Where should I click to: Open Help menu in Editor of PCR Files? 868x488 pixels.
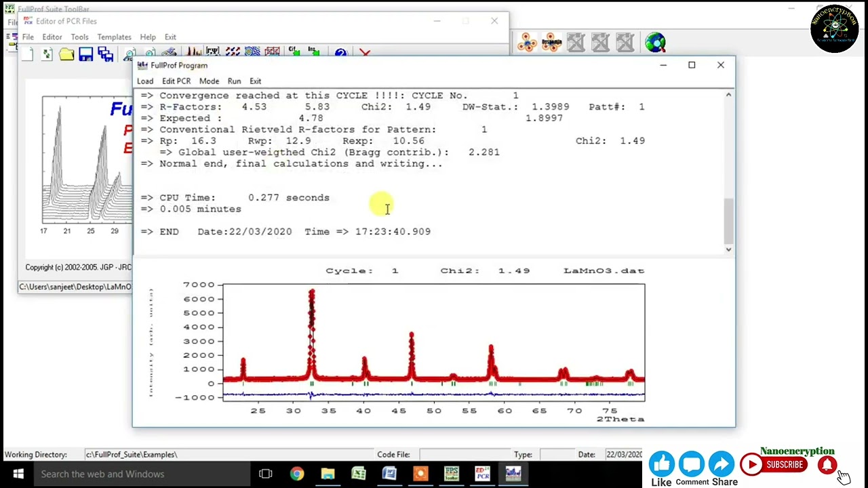coord(148,37)
